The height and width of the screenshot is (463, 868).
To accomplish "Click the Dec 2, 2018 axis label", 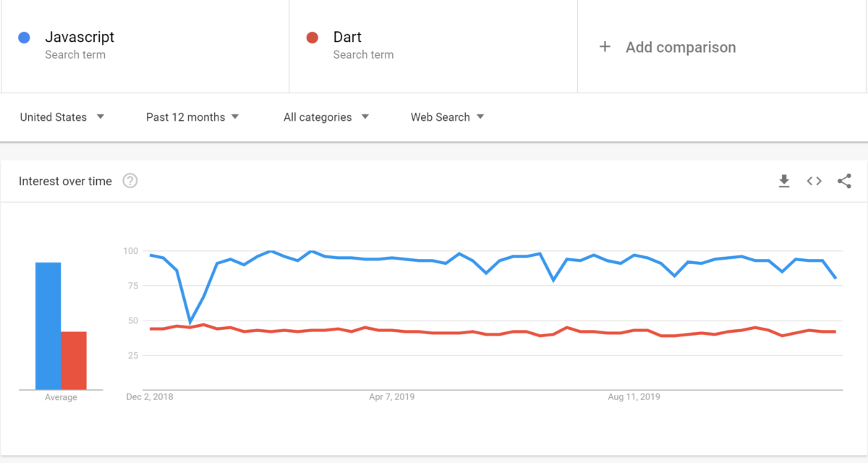I will point(150,396).
